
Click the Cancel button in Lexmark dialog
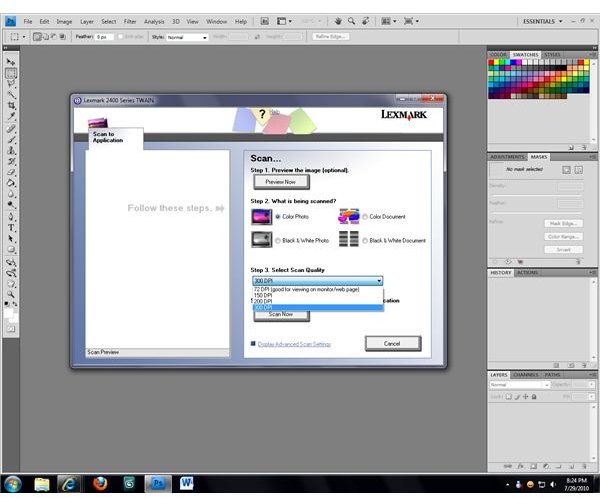(393, 344)
